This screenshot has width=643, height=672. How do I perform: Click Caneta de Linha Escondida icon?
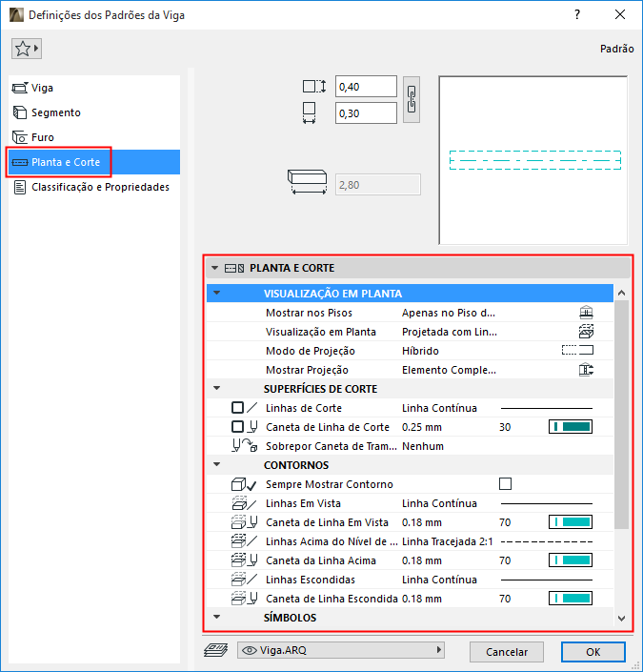(x=244, y=599)
